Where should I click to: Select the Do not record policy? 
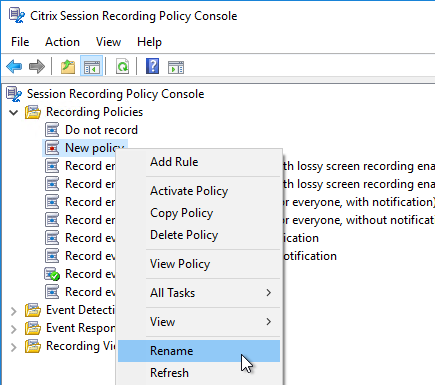tap(101, 130)
